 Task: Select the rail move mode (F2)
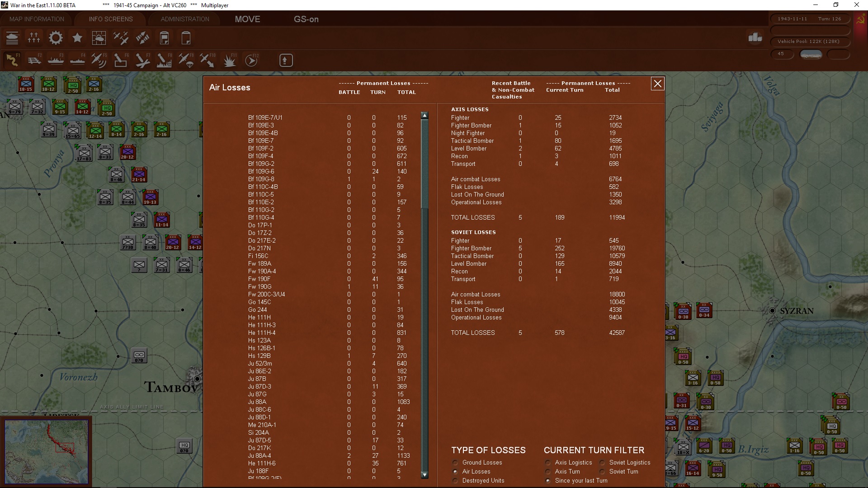point(34,60)
